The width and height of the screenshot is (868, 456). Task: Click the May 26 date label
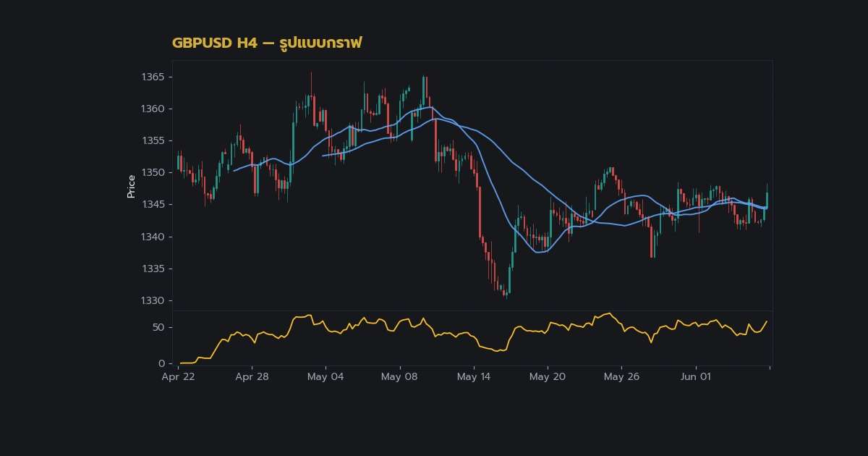pos(622,377)
